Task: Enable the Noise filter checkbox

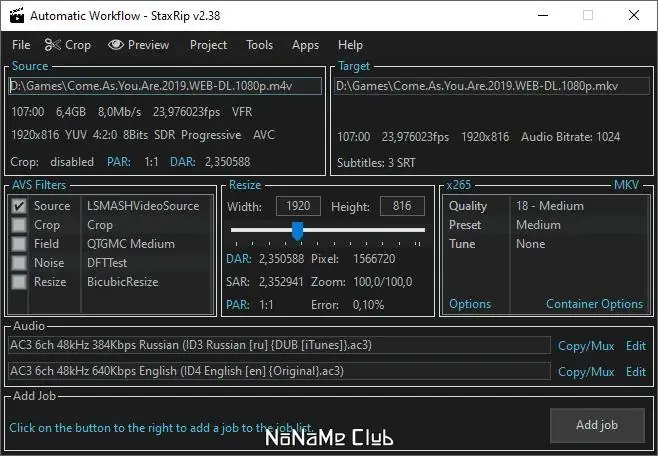Action: pos(19,263)
